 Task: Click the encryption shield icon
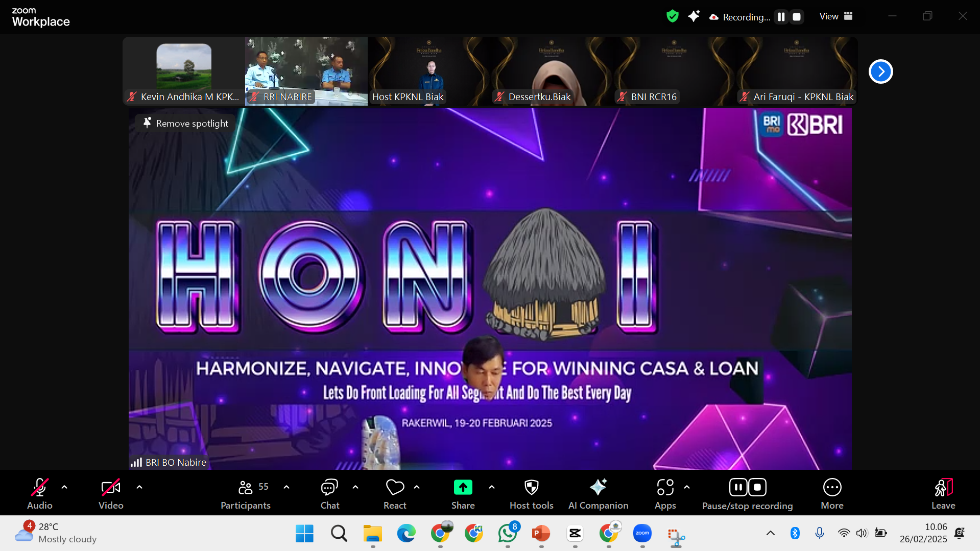(x=673, y=16)
